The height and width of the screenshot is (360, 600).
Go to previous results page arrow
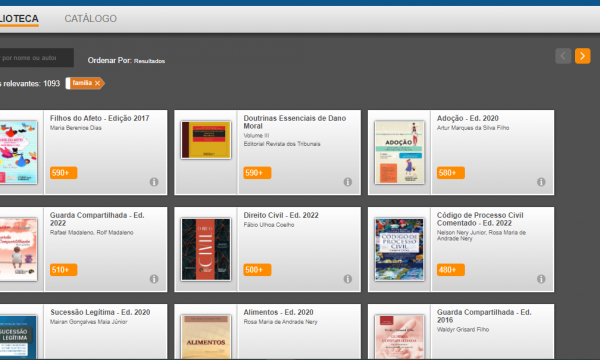point(563,56)
